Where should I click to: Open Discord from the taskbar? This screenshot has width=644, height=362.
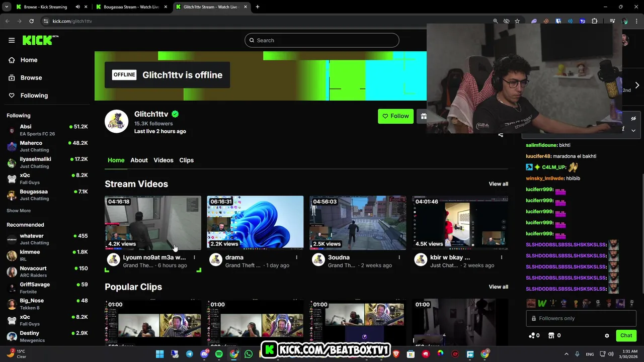[x=204, y=354]
